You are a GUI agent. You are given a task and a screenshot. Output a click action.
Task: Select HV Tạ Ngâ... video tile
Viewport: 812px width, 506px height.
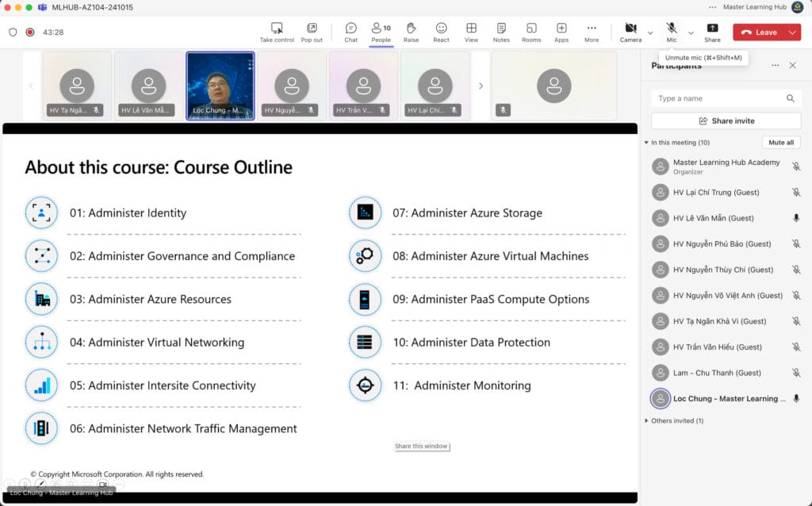coord(77,86)
